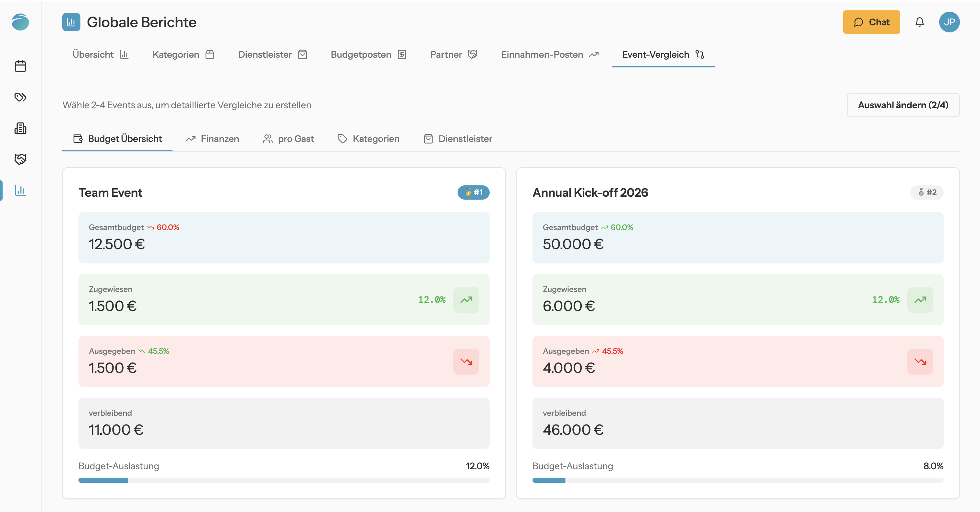Image resolution: width=980 pixels, height=512 pixels.
Task: Open the calendar icon in sidebar
Action: (x=20, y=66)
